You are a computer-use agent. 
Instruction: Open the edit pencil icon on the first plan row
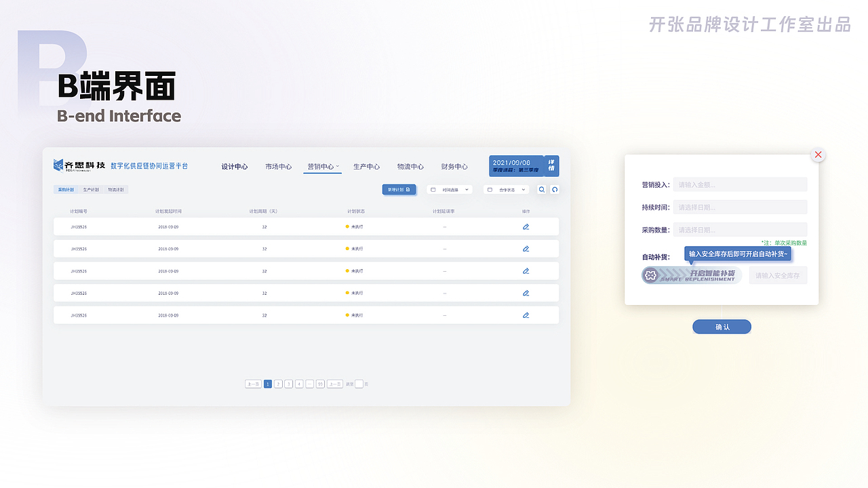[x=526, y=227]
